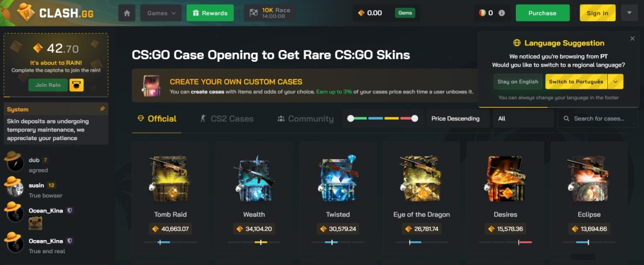This screenshot has width=644, height=265.
Task: Click the search magnifier icon
Action: click(x=566, y=118)
